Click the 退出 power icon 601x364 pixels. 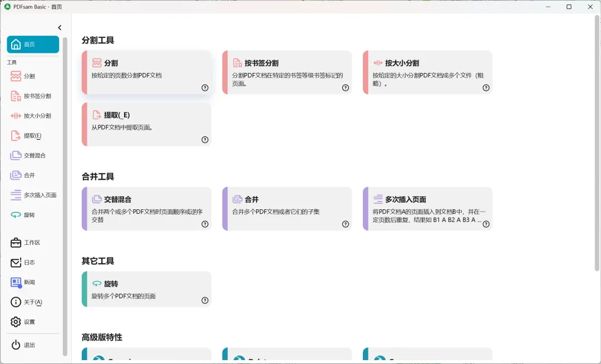click(16, 345)
